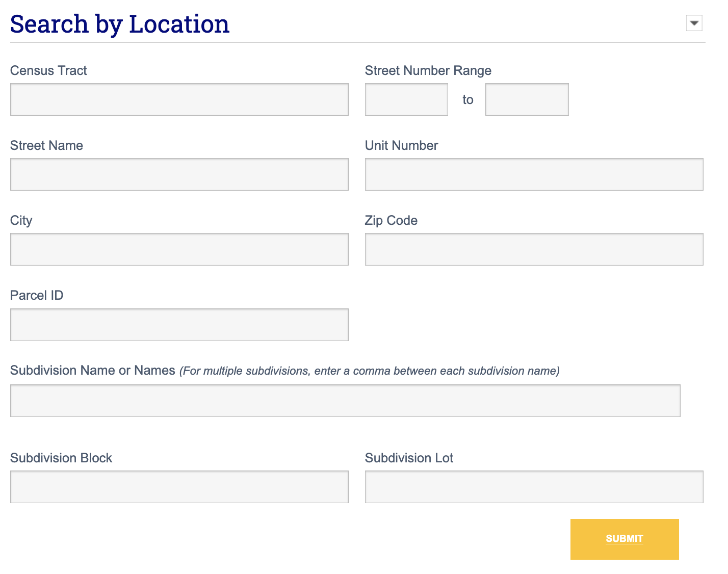Image resolution: width=728 pixels, height=574 pixels.
Task: Expand the section header disclosure triangle
Action: point(694,22)
